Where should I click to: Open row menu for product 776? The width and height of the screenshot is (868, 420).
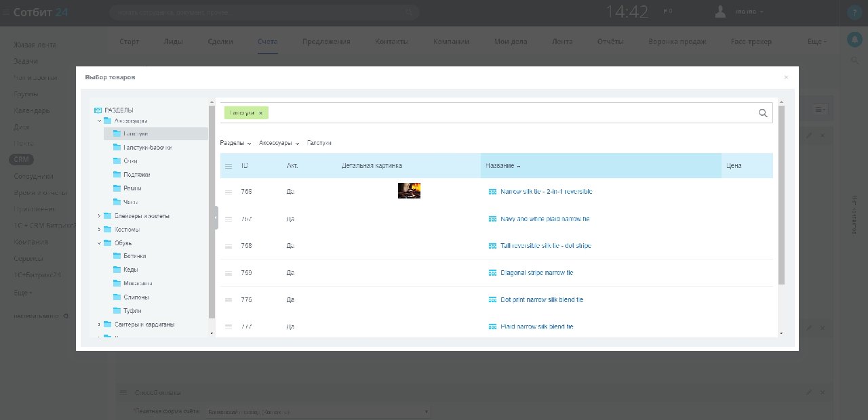click(229, 299)
